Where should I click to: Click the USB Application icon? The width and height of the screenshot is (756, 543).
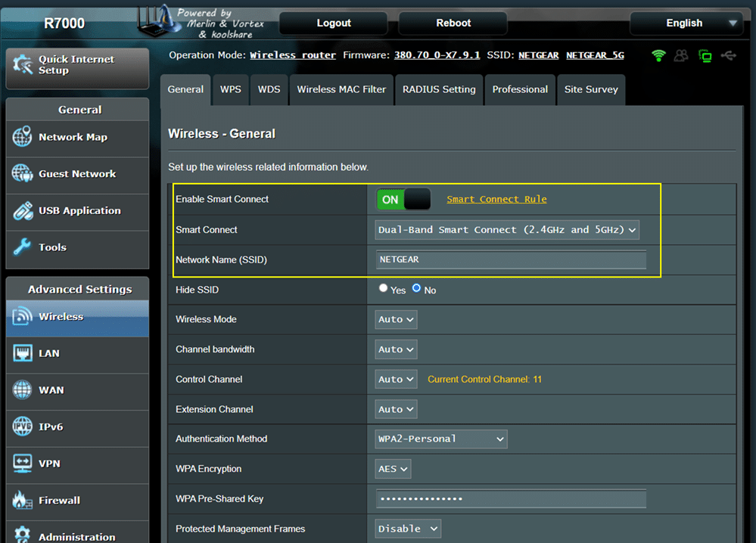click(x=22, y=210)
